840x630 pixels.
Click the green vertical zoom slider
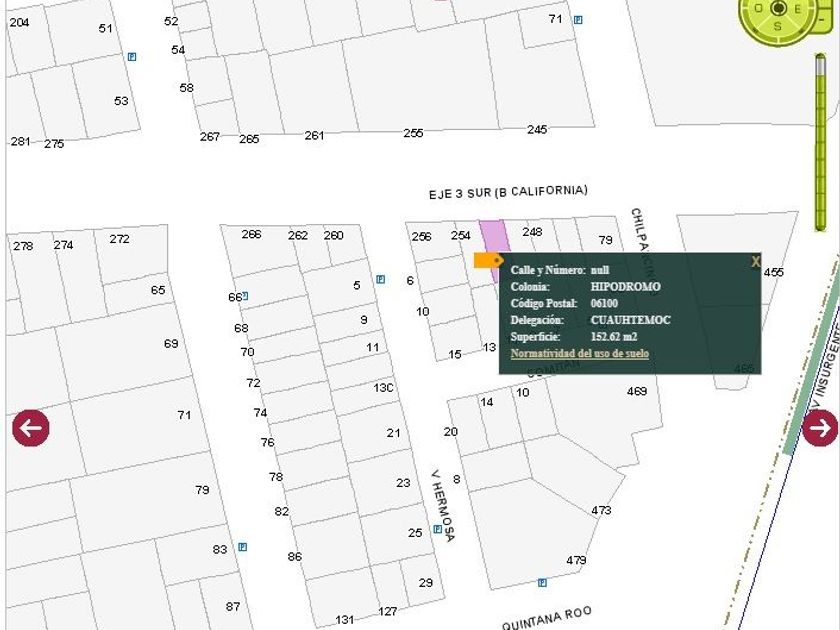(x=821, y=140)
